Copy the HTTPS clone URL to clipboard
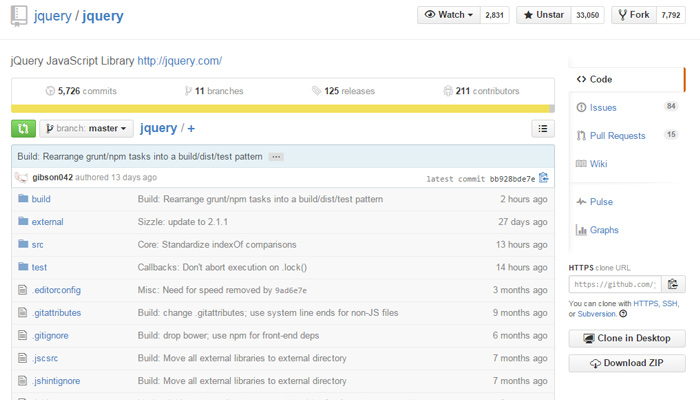The width and height of the screenshot is (700, 400). tap(673, 284)
